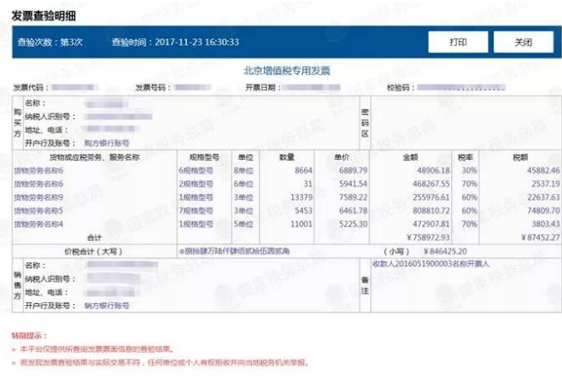
Task: Click the total amount ¥758972.93
Action: [428, 237]
